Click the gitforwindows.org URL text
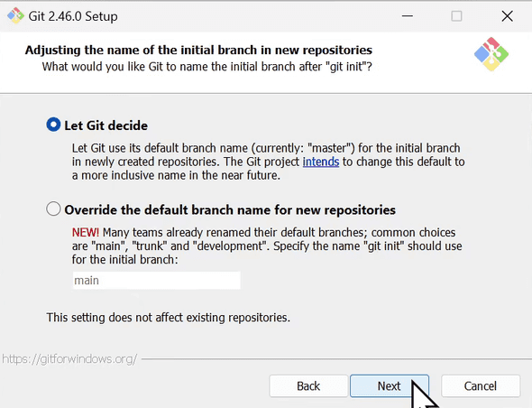The height and width of the screenshot is (408, 532). [x=69, y=358]
